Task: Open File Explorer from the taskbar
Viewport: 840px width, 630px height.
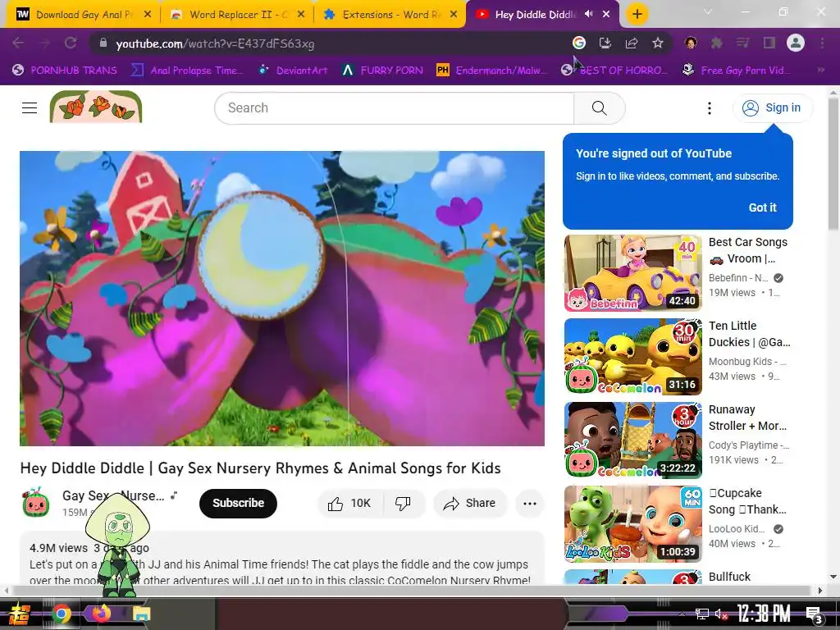Action: click(141, 614)
